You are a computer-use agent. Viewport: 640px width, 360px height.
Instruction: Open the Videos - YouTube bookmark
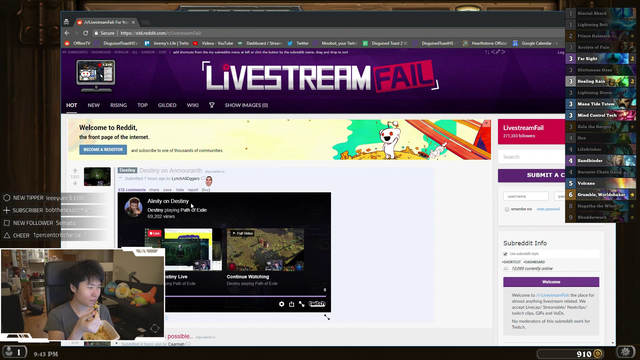click(213, 43)
